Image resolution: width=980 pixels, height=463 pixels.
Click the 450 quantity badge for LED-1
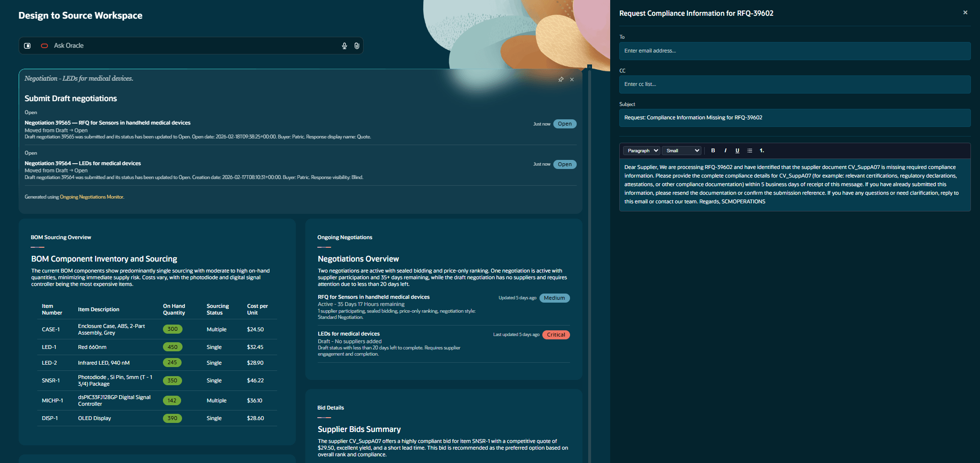(x=172, y=347)
